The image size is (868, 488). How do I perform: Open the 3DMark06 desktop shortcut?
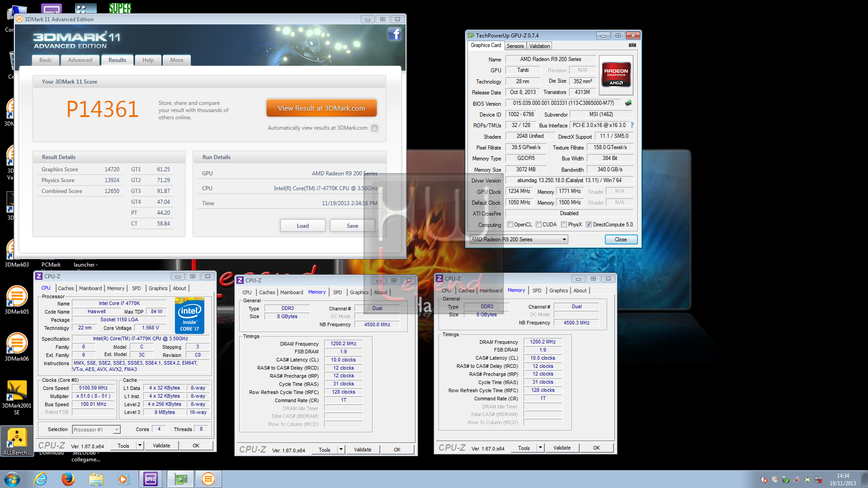coord(17,347)
